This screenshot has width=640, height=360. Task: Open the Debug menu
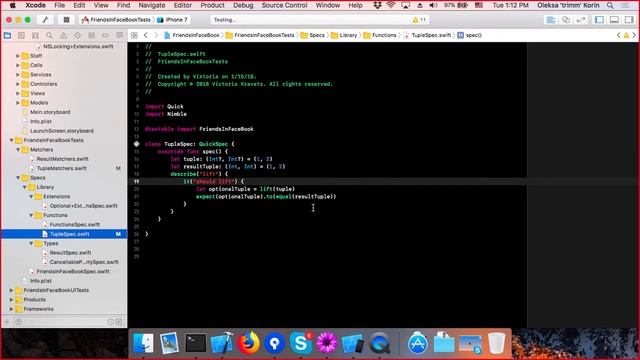243,5
